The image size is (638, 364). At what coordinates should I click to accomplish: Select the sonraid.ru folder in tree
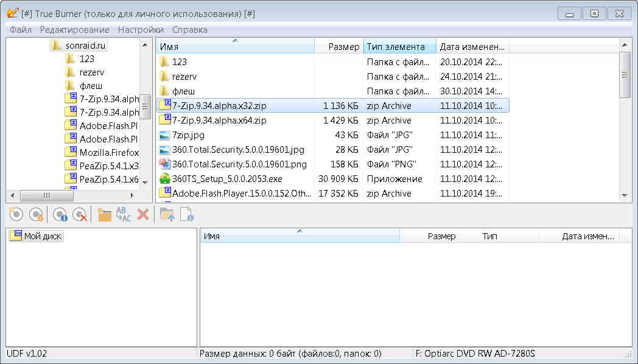click(x=85, y=45)
